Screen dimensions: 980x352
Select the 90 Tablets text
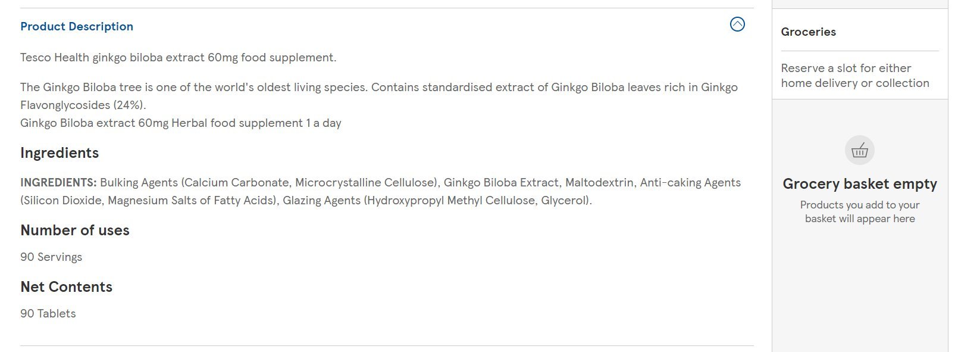coord(48,314)
